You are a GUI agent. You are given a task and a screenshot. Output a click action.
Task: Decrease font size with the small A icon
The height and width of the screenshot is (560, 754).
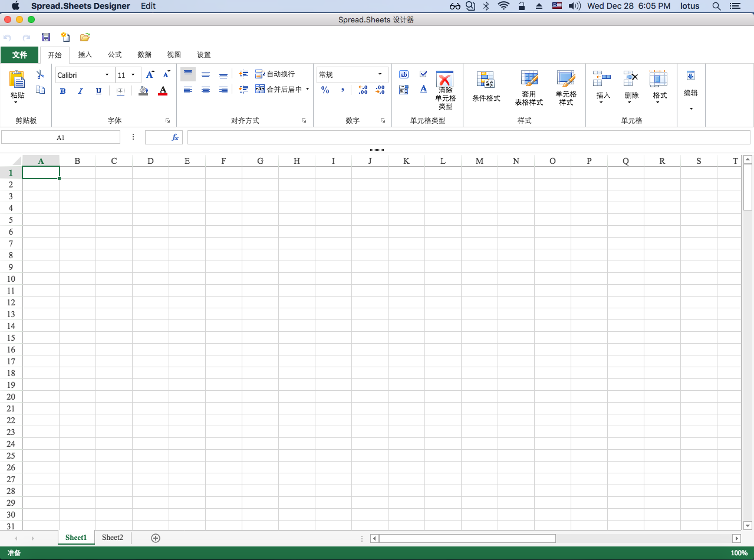click(x=167, y=74)
